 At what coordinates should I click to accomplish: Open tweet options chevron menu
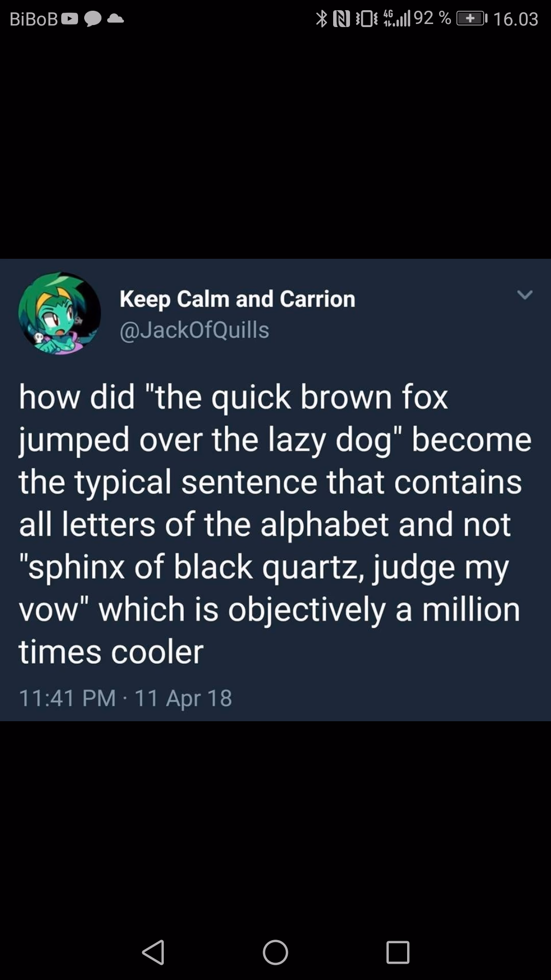[x=525, y=295]
